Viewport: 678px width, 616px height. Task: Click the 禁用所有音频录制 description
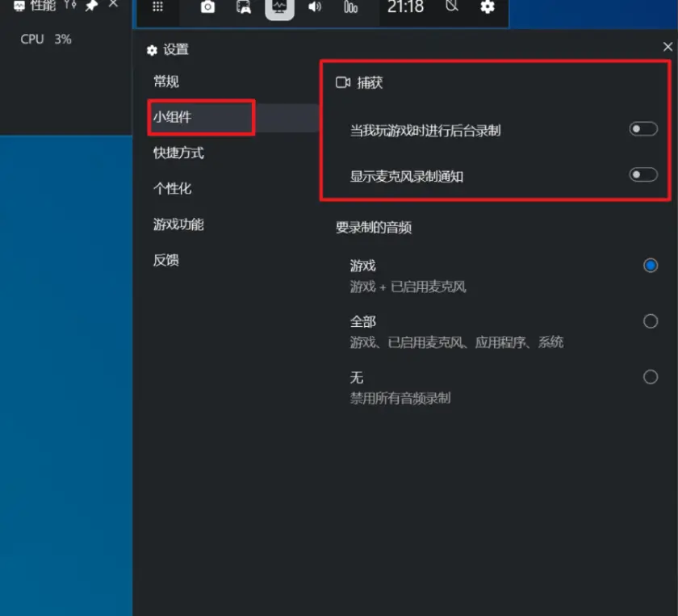(400, 398)
